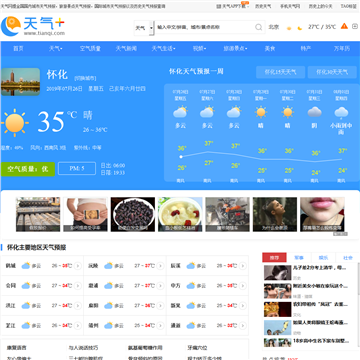
Task: Click the arrow icon in 沅陵 row
Action: (x=160, y=266)
